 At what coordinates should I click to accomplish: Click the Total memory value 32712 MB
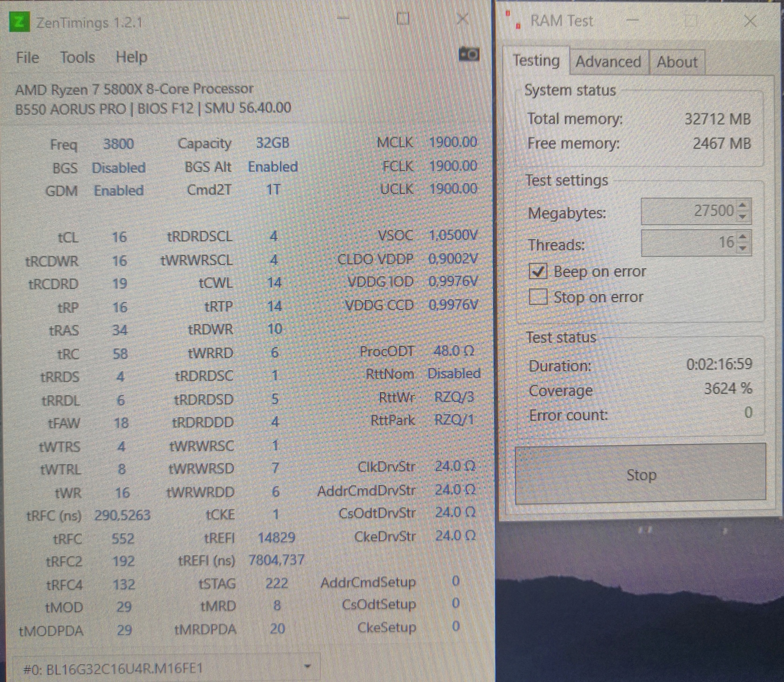pyautogui.click(x=718, y=119)
